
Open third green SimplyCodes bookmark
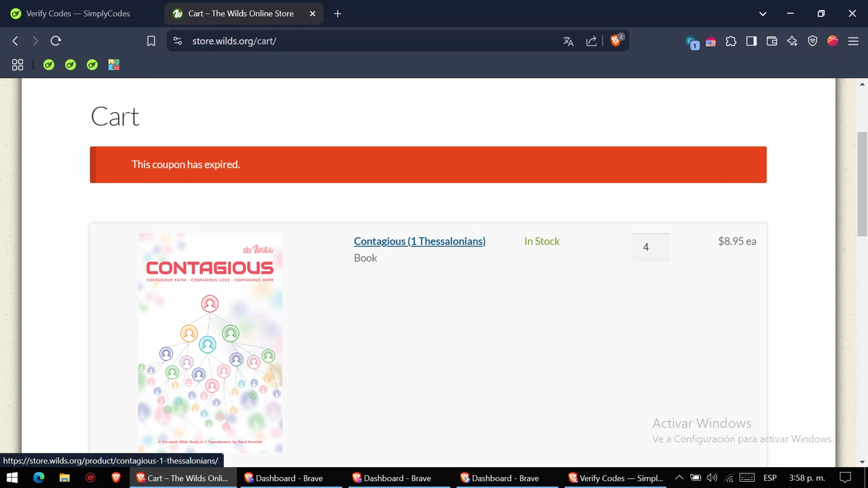click(92, 65)
